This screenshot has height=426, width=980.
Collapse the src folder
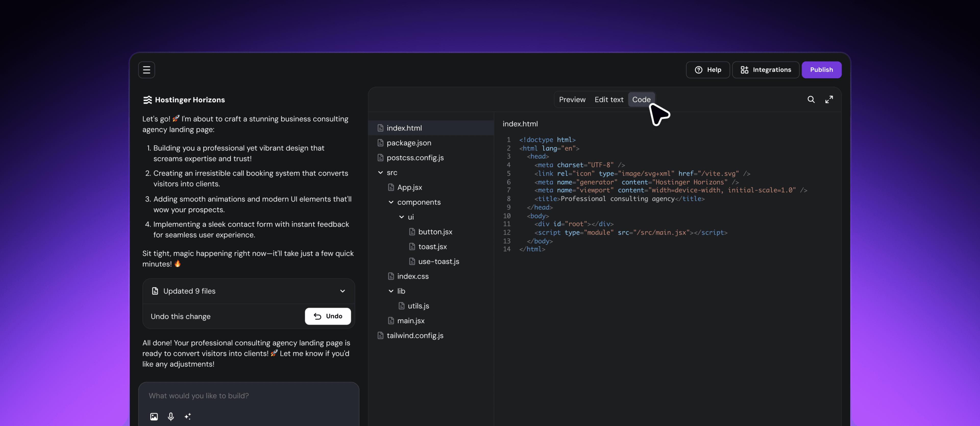[x=381, y=172]
